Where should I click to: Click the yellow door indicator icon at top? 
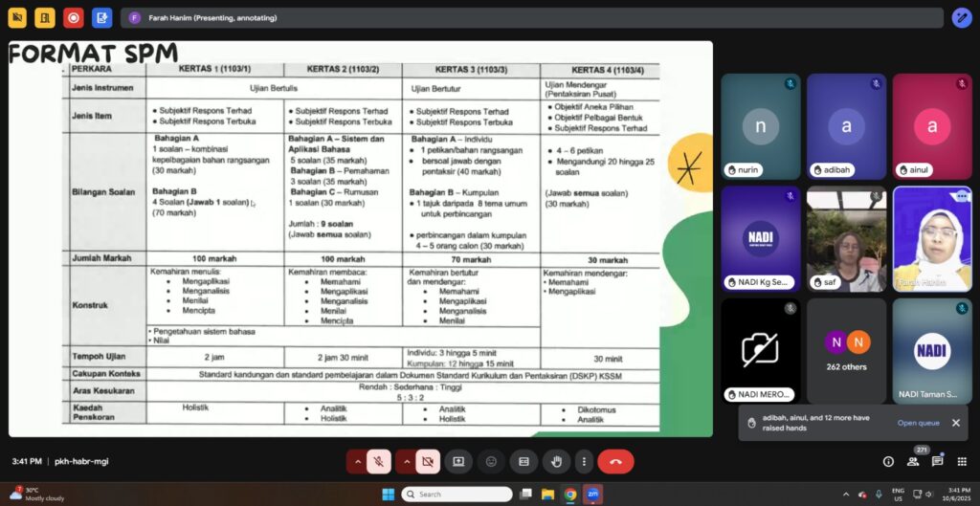coord(45,18)
